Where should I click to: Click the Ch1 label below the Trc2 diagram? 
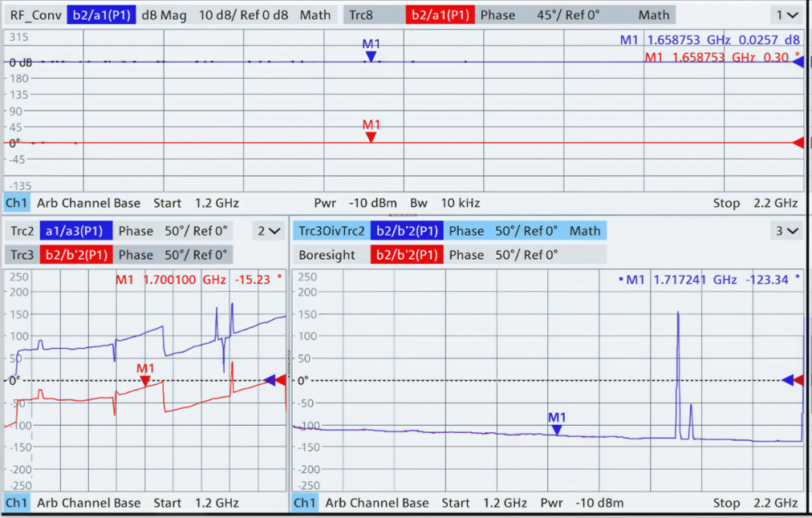pyautogui.click(x=16, y=503)
